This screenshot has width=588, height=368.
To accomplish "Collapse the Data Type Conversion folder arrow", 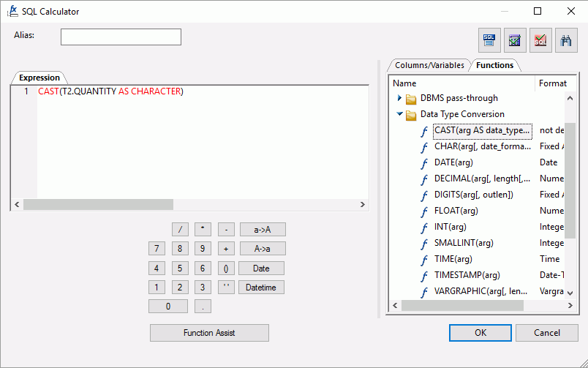I will 399,113.
